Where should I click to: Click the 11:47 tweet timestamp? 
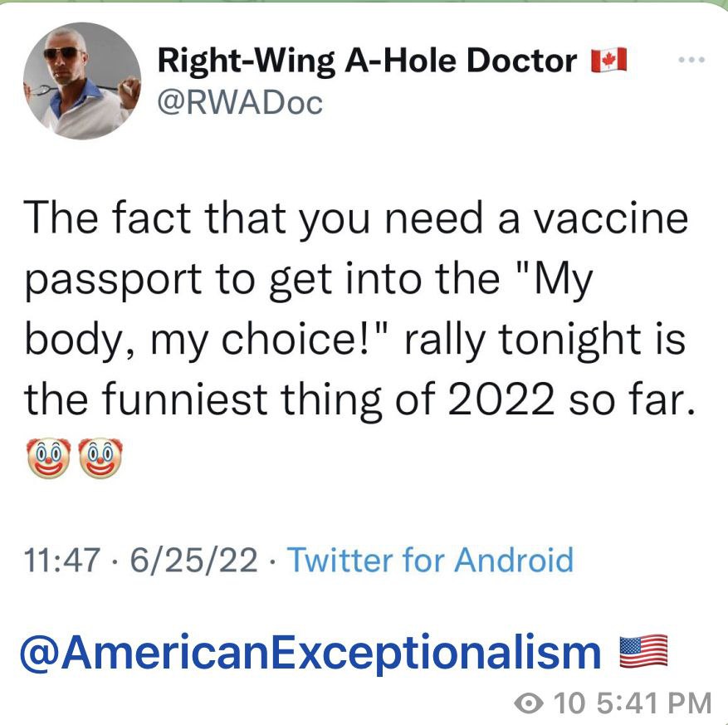pyautogui.click(x=64, y=560)
